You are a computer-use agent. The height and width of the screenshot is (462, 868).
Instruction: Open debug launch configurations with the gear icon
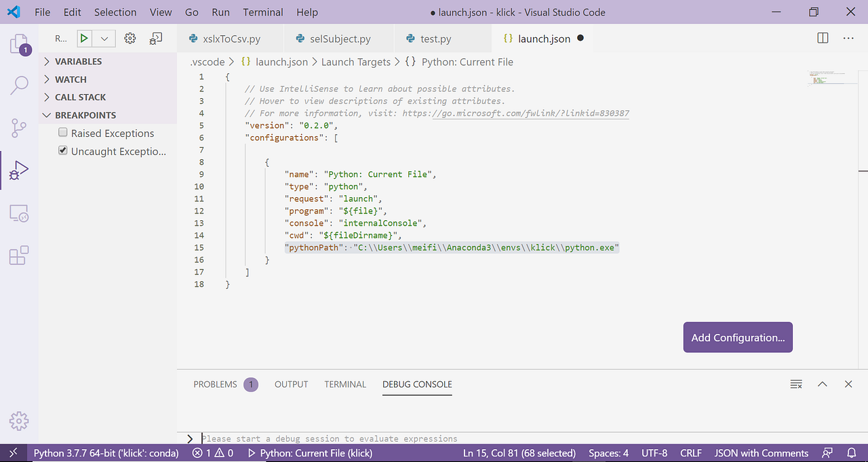tap(130, 38)
